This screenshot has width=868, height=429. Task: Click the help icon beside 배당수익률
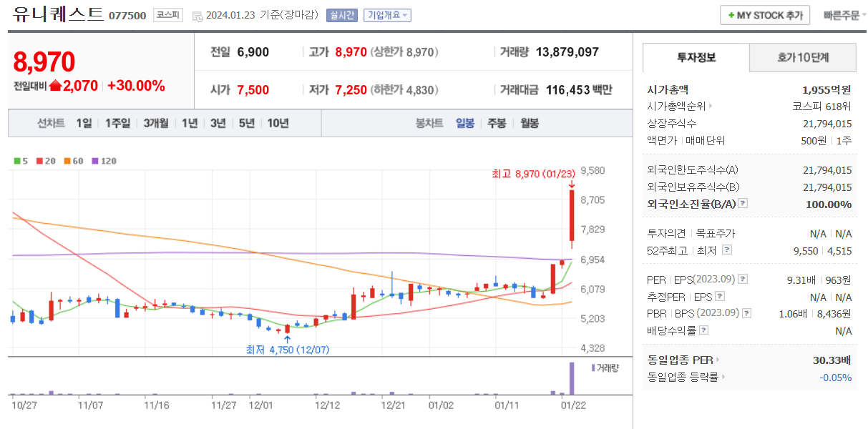coord(703,330)
